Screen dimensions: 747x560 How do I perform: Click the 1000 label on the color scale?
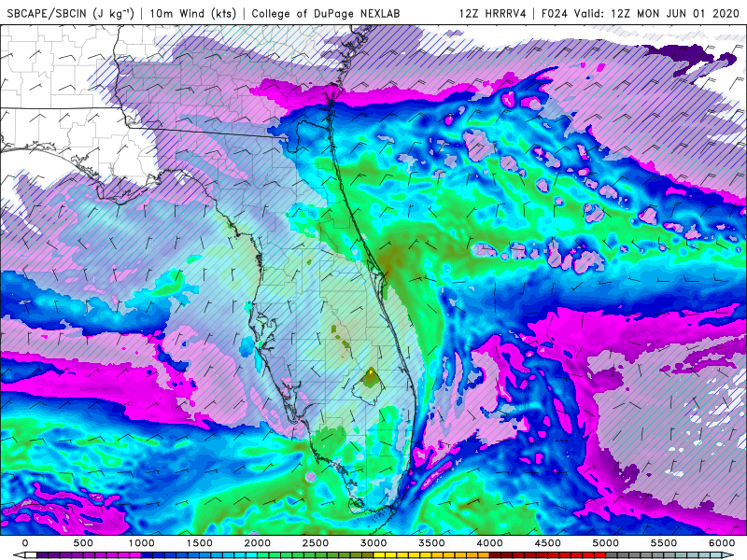point(142,543)
